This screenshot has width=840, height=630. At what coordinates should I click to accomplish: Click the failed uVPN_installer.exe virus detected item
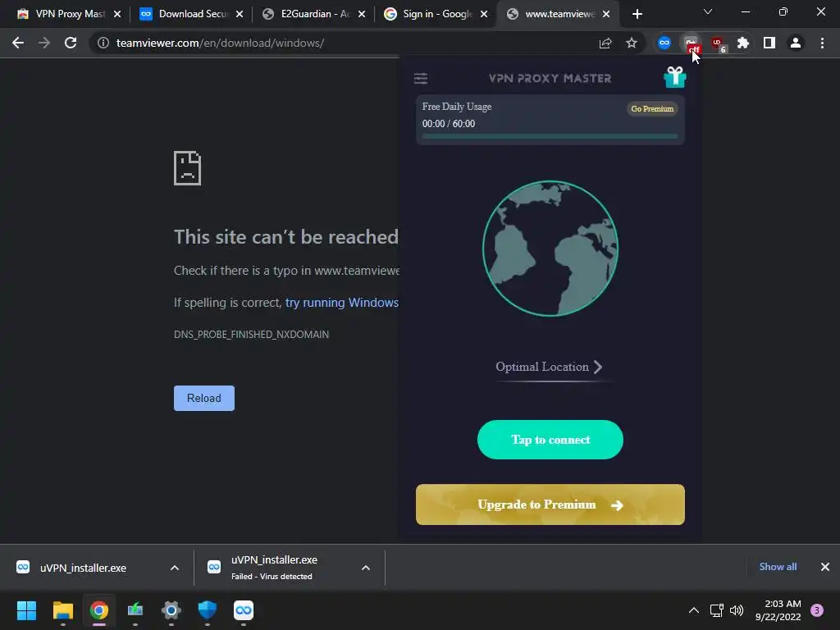[x=274, y=568]
